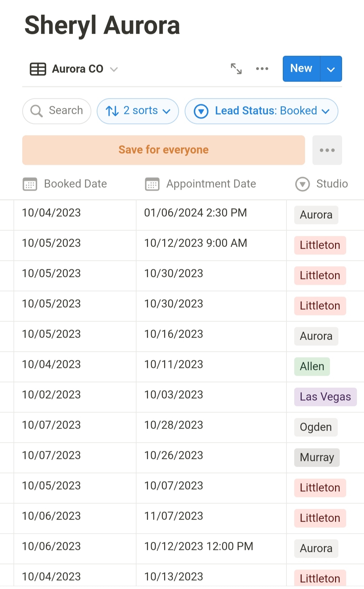Click the Appointment Date column header
364x589 pixels.
pyautogui.click(x=211, y=184)
